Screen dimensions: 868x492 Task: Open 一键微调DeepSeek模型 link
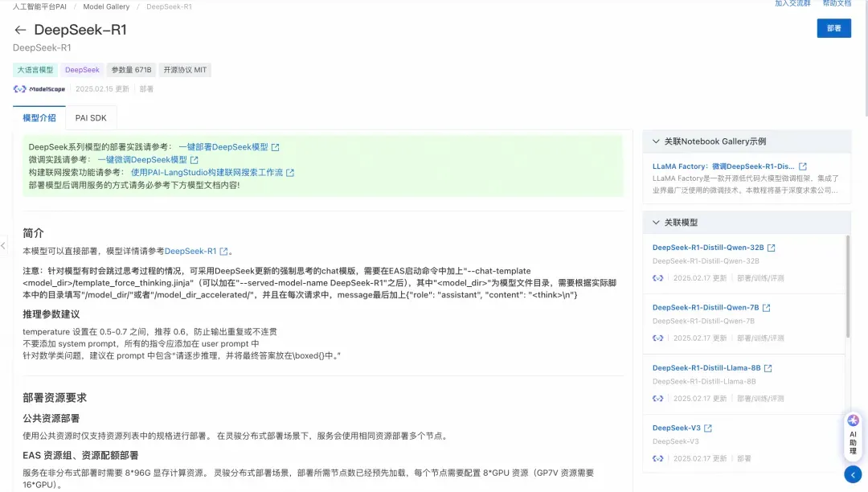click(x=142, y=159)
